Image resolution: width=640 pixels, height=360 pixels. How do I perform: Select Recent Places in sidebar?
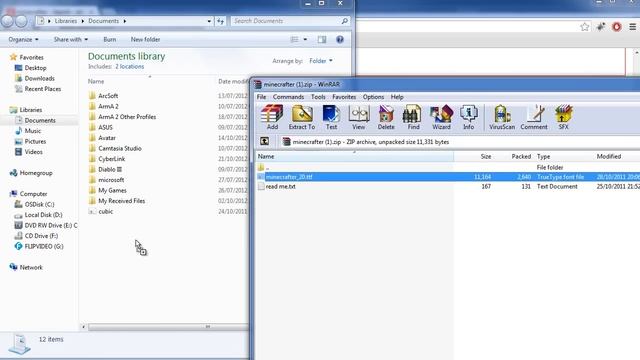[x=42, y=89]
